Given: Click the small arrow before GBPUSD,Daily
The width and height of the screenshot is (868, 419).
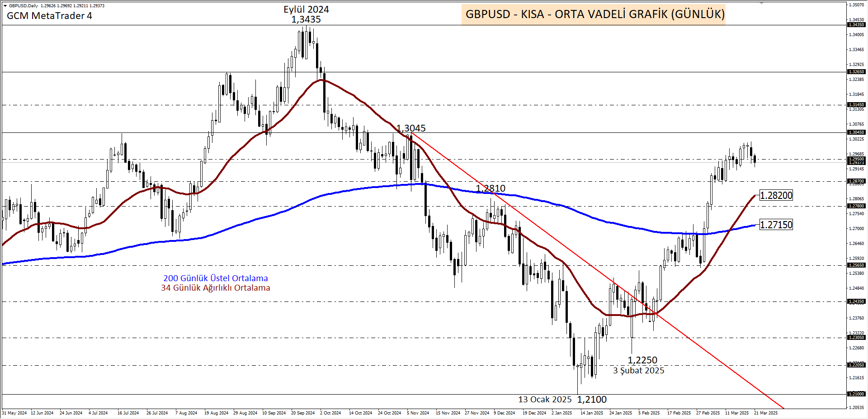Looking at the screenshot, I should pos(5,6).
